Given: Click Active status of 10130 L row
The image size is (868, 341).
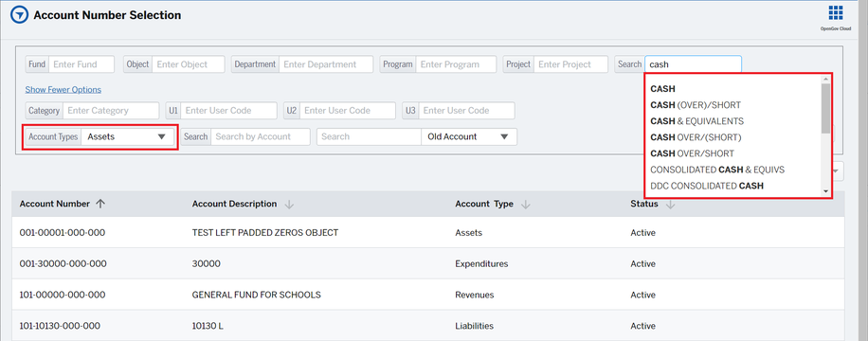Looking at the screenshot, I should pyautogui.click(x=642, y=326).
